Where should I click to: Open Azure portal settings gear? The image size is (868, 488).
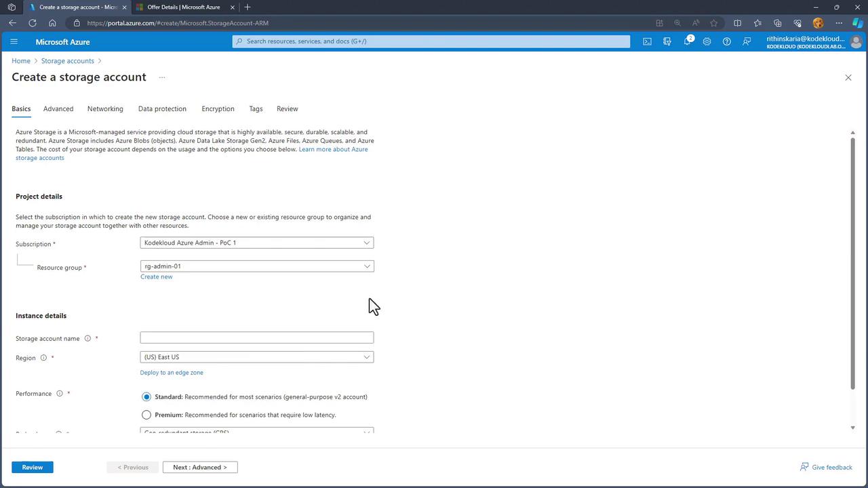pyautogui.click(x=707, y=41)
